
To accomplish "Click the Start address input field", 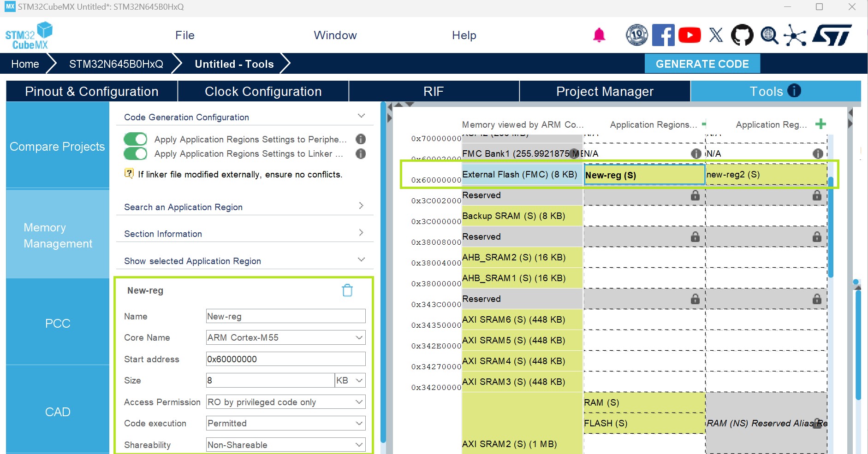I will point(286,359).
